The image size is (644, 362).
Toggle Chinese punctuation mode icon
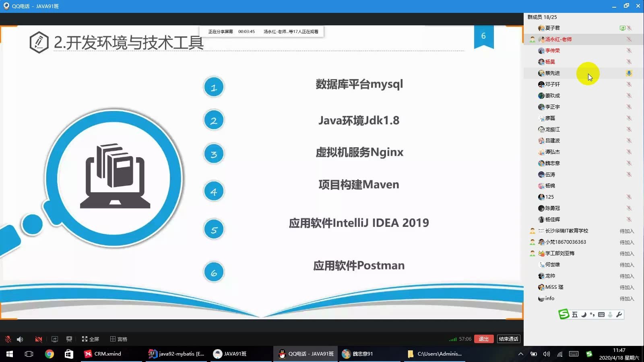coord(592,315)
